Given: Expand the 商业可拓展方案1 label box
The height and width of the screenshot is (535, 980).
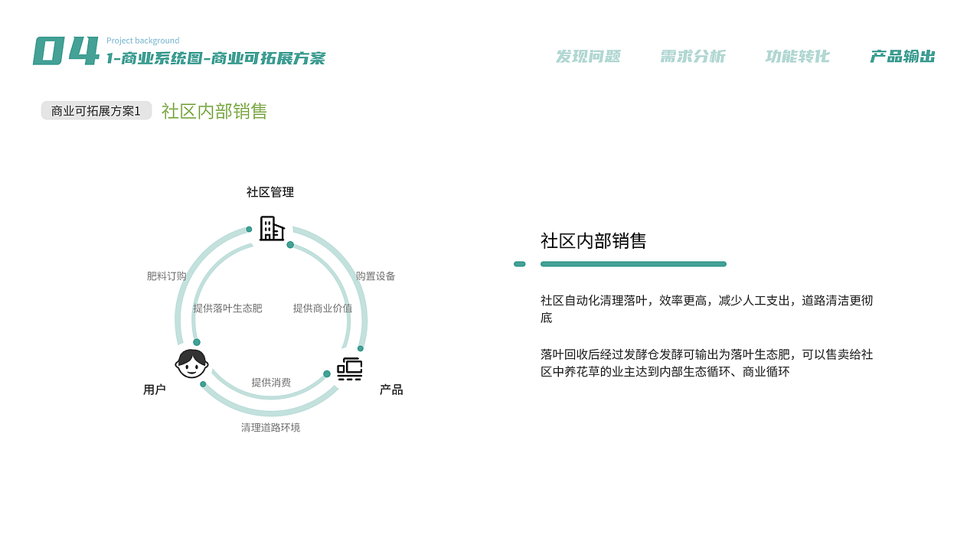Looking at the screenshot, I should tap(96, 110).
